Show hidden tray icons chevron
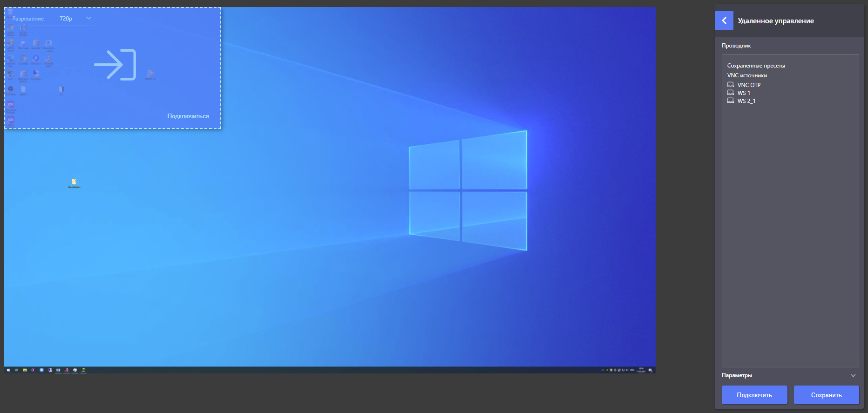 [603, 370]
